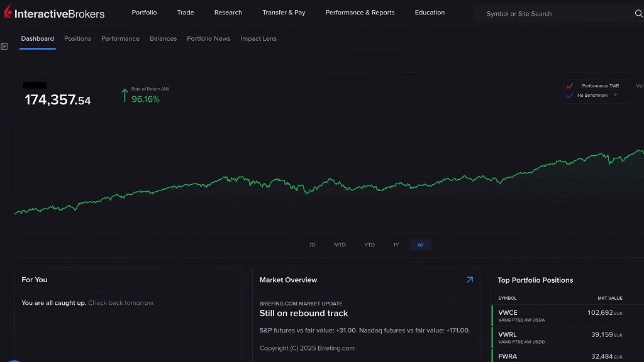This screenshot has width=644, height=362.
Task: Select the 1Y chart range
Action: [x=396, y=245]
